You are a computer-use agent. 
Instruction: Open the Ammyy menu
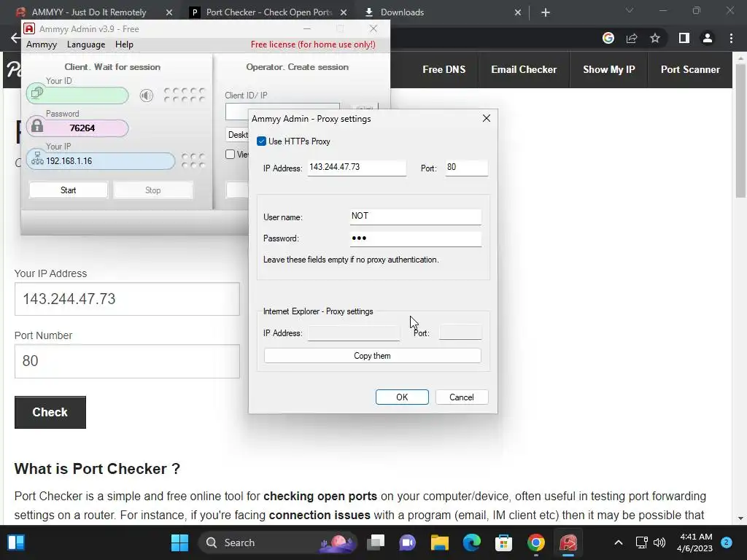click(x=42, y=44)
